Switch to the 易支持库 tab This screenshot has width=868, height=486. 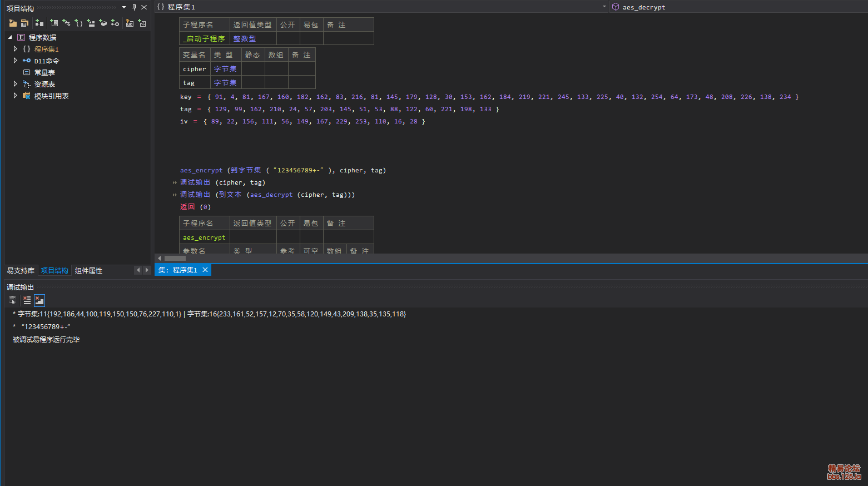point(21,270)
